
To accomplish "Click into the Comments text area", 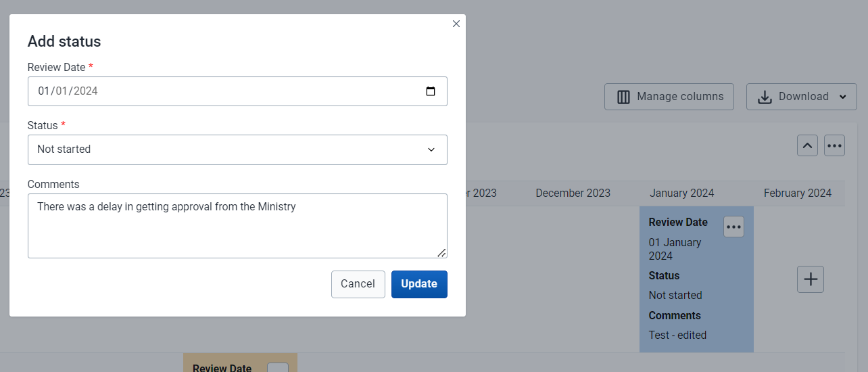I will pyautogui.click(x=237, y=226).
